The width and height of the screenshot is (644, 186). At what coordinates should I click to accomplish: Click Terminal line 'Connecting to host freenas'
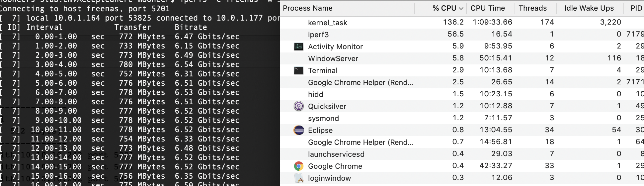click(85, 9)
